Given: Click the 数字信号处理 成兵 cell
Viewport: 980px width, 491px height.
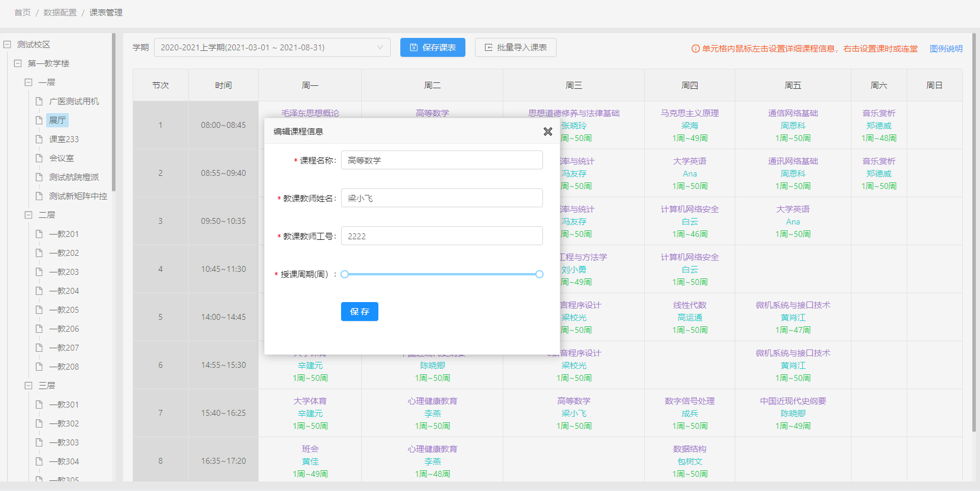Looking at the screenshot, I should click(x=689, y=413).
